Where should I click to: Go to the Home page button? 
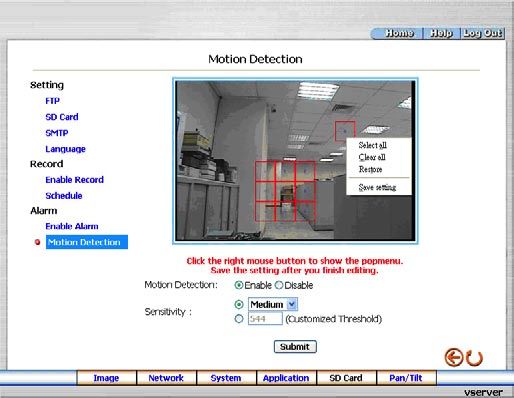point(399,33)
